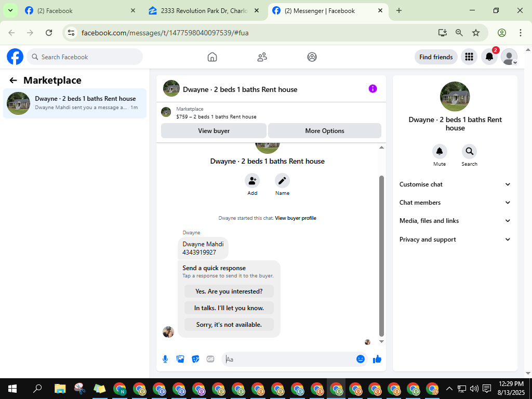Open the account profile avatar menu
532x399 pixels.
pos(509,57)
